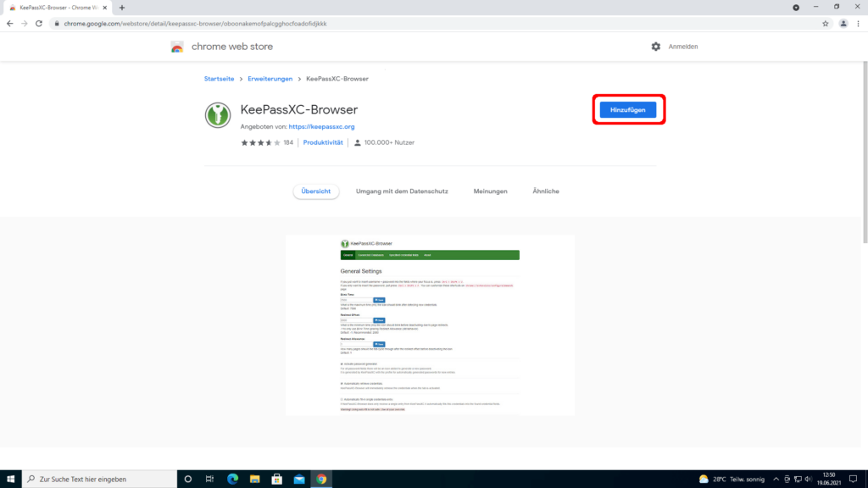Open the network tray icon
The height and width of the screenshot is (488, 868).
pos(798,480)
